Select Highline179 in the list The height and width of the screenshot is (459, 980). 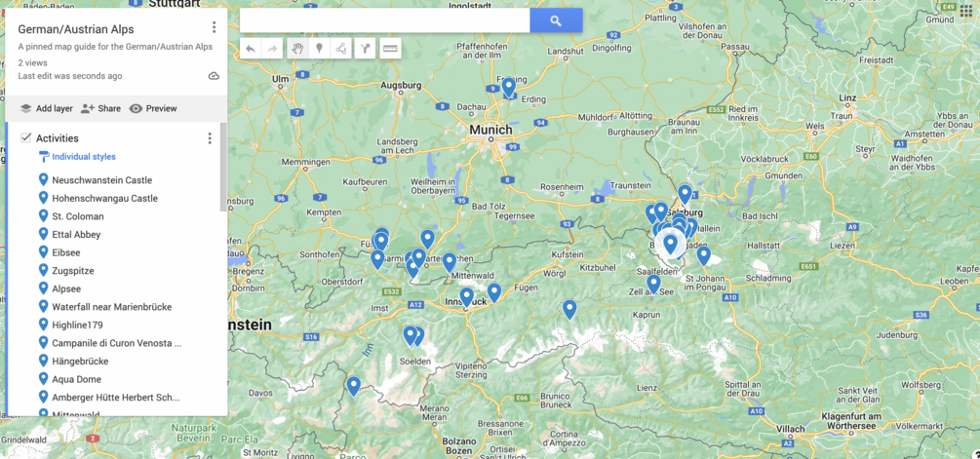(x=77, y=325)
